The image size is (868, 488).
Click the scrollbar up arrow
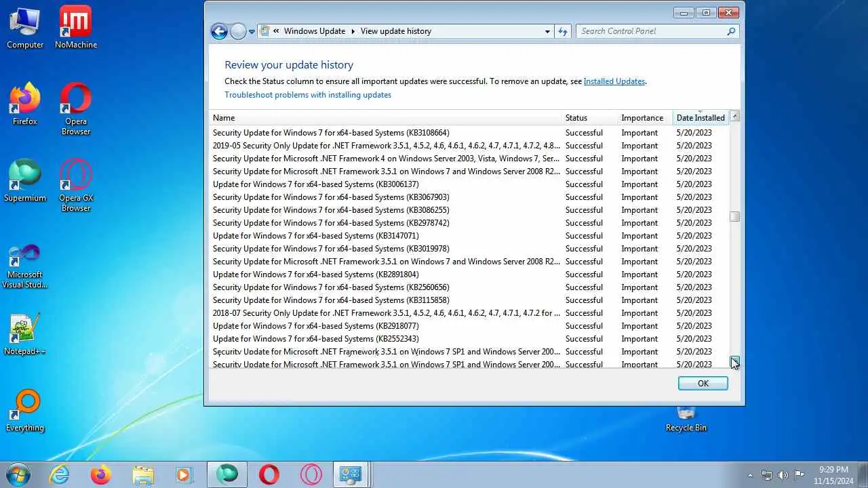pos(734,117)
